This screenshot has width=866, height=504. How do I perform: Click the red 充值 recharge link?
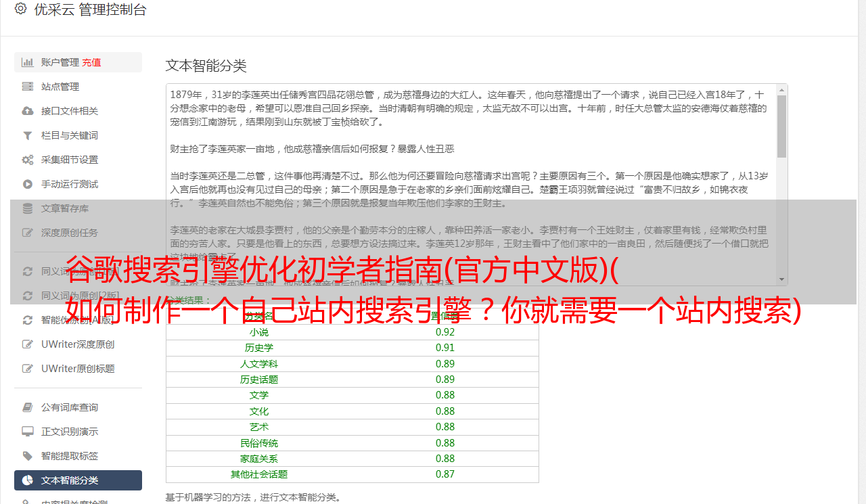91,62
